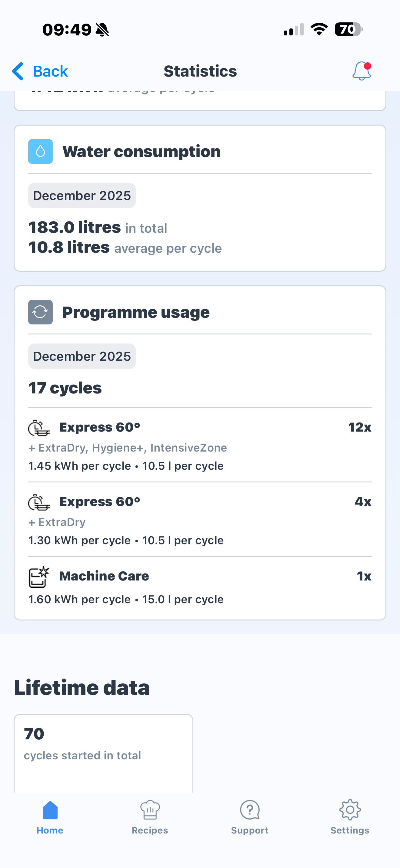Open the Programme usage December 2025 selector

coord(82,356)
